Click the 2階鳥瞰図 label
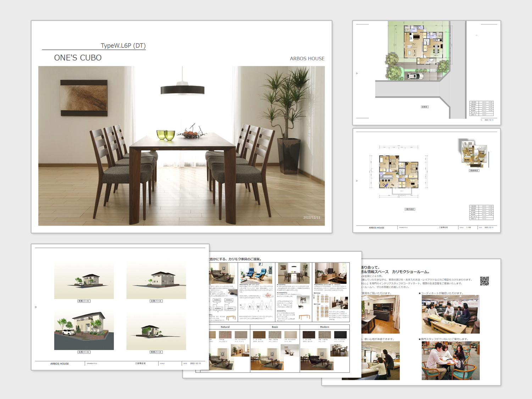 474,171
